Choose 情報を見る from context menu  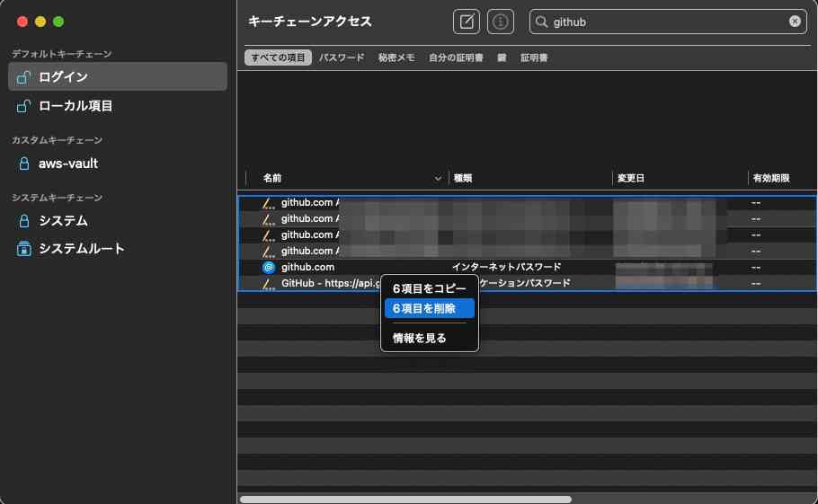420,338
